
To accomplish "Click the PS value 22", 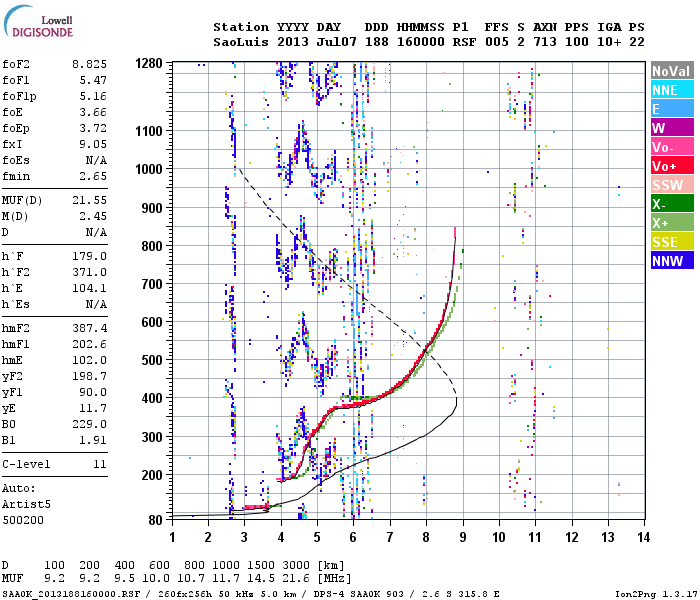I will (x=638, y=42).
